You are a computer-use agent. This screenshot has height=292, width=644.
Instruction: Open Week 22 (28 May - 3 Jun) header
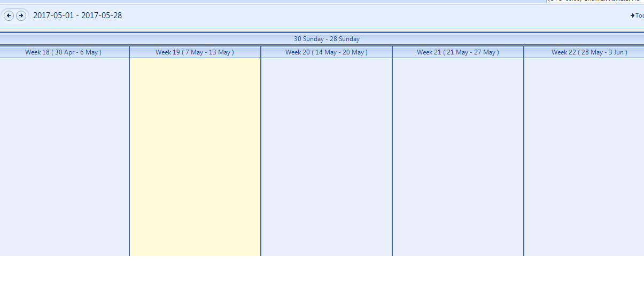[584, 52]
